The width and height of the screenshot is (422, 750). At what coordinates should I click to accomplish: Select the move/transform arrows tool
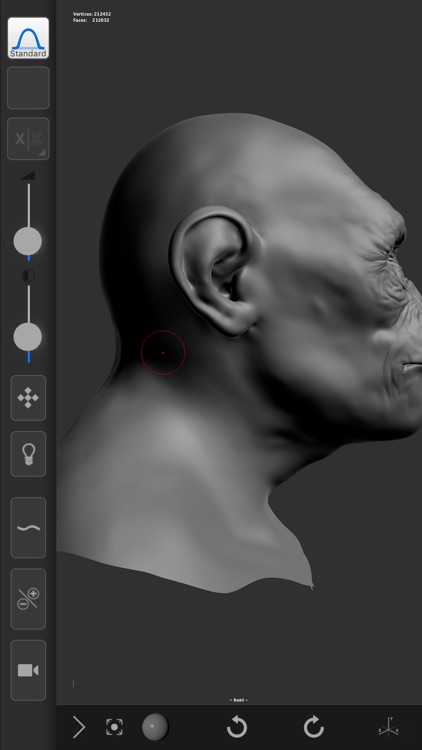[x=28, y=398]
